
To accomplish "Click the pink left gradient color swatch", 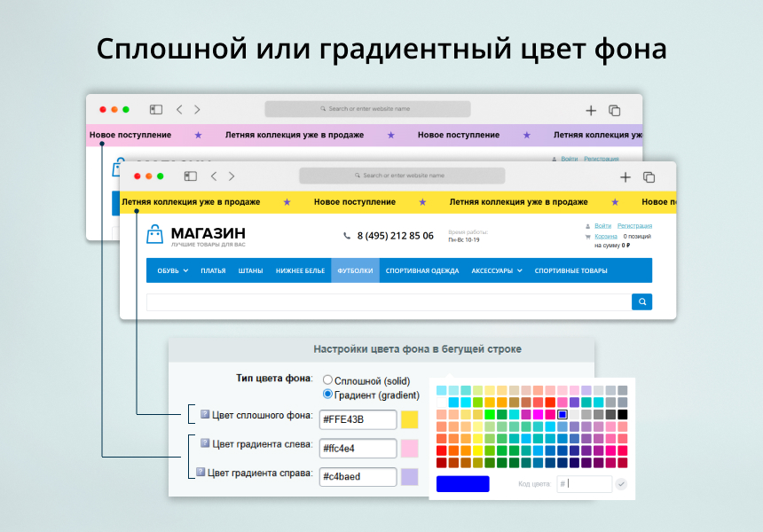I will (409, 448).
